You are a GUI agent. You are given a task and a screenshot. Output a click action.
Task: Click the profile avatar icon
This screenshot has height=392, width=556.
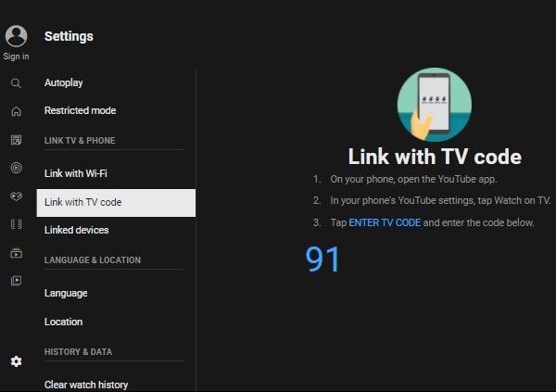(x=16, y=36)
